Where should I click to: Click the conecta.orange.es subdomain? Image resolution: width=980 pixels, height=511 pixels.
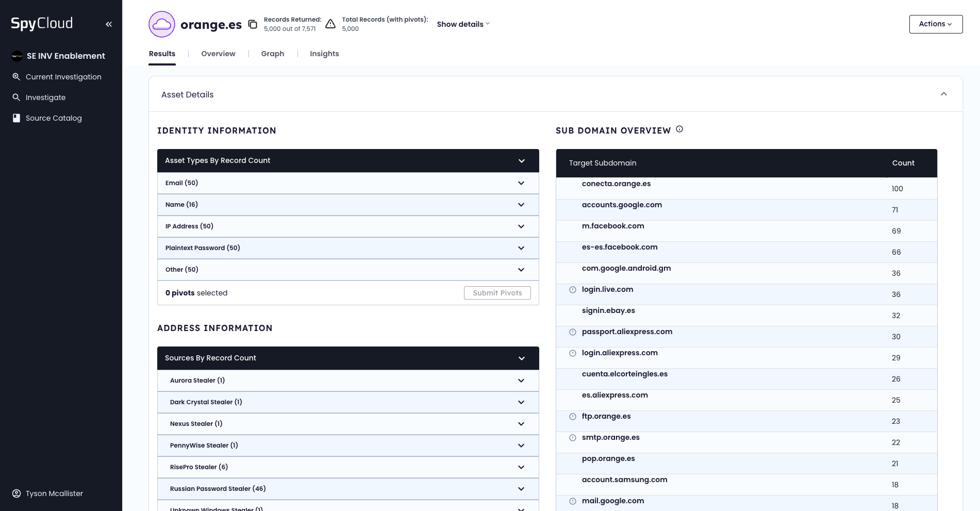click(616, 184)
